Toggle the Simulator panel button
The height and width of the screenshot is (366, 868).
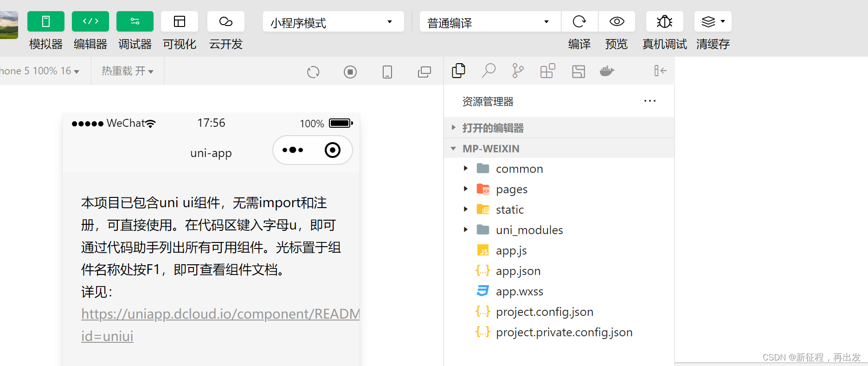[x=46, y=21]
